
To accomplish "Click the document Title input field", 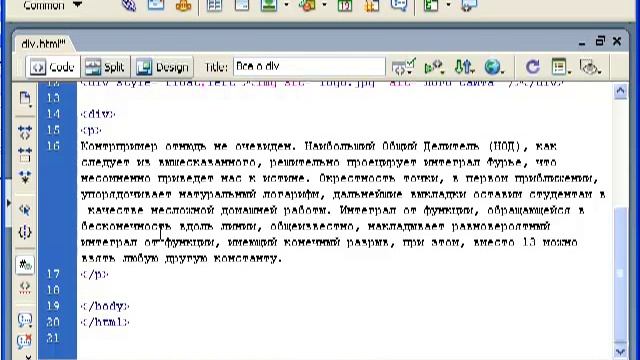I will (309, 67).
